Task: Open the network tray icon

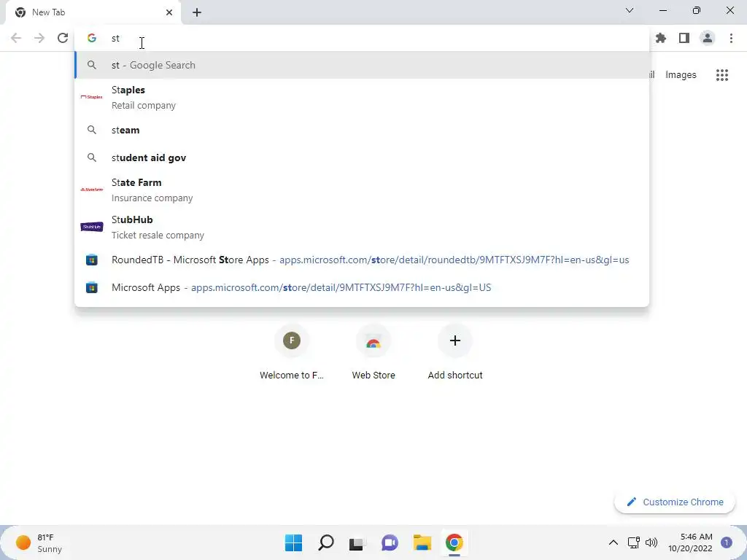Action: click(634, 542)
